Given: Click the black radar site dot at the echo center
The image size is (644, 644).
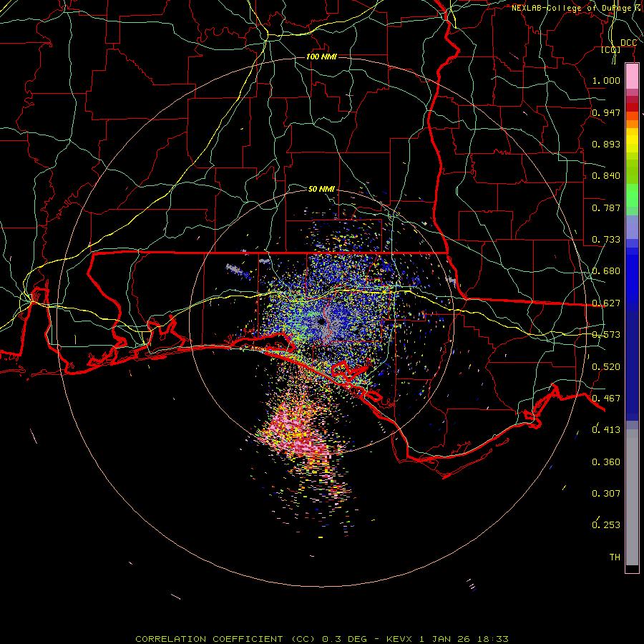Looking at the screenshot, I should click(321, 321).
